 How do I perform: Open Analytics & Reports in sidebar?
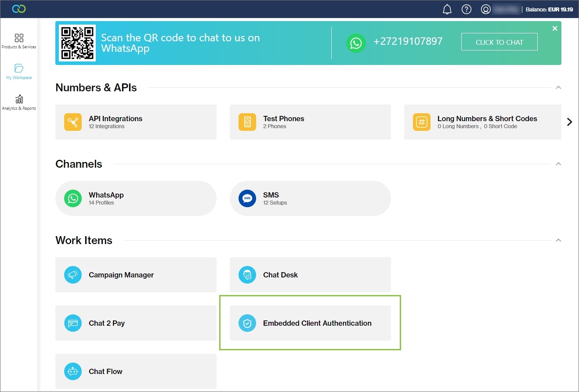pos(19,102)
